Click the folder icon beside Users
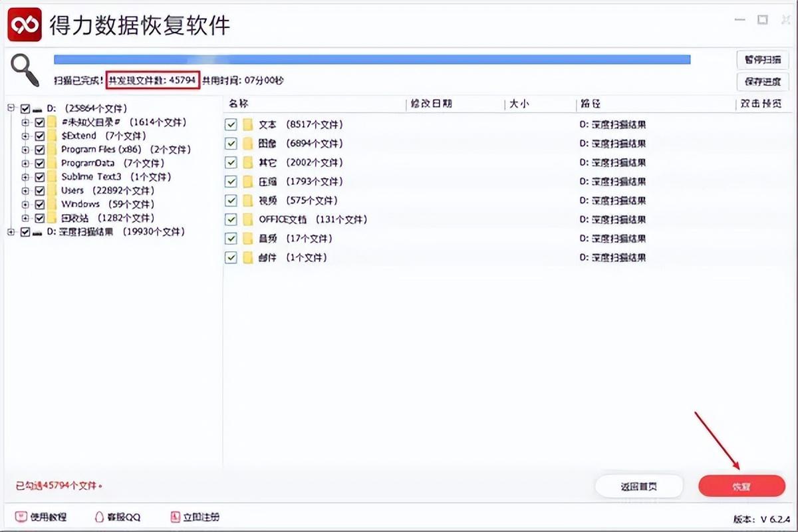This screenshot has height=532, width=798. point(52,190)
